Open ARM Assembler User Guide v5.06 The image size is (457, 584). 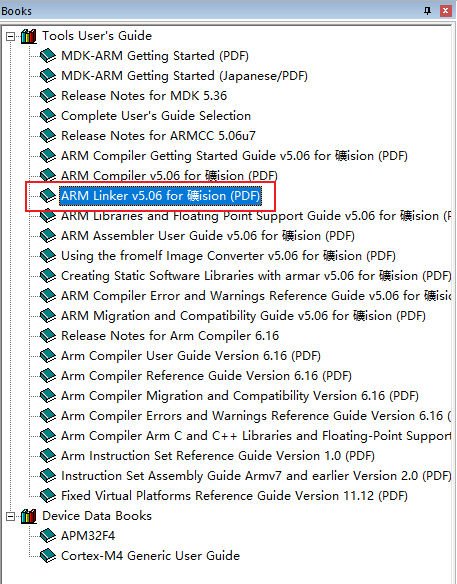point(208,236)
